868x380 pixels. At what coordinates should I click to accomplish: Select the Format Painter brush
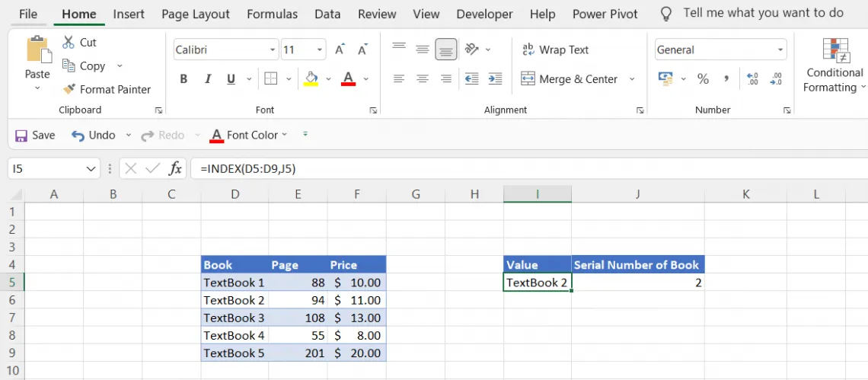(69, 89)
